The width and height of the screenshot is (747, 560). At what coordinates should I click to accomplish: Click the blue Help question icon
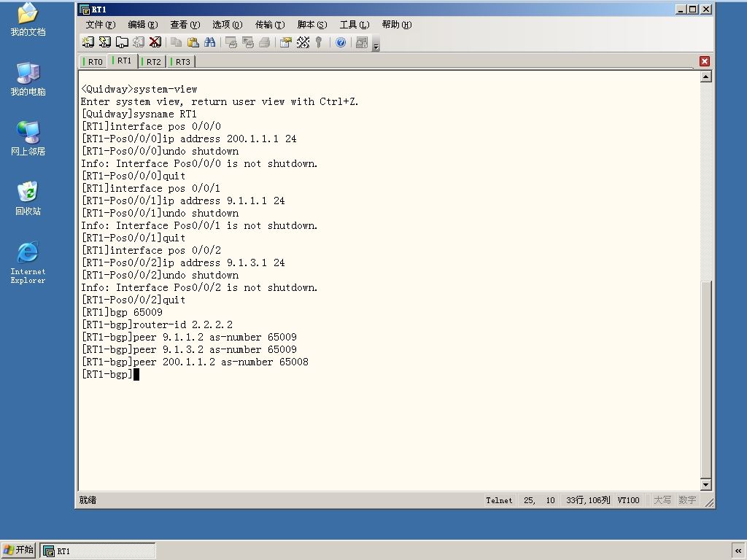point(341,42)
